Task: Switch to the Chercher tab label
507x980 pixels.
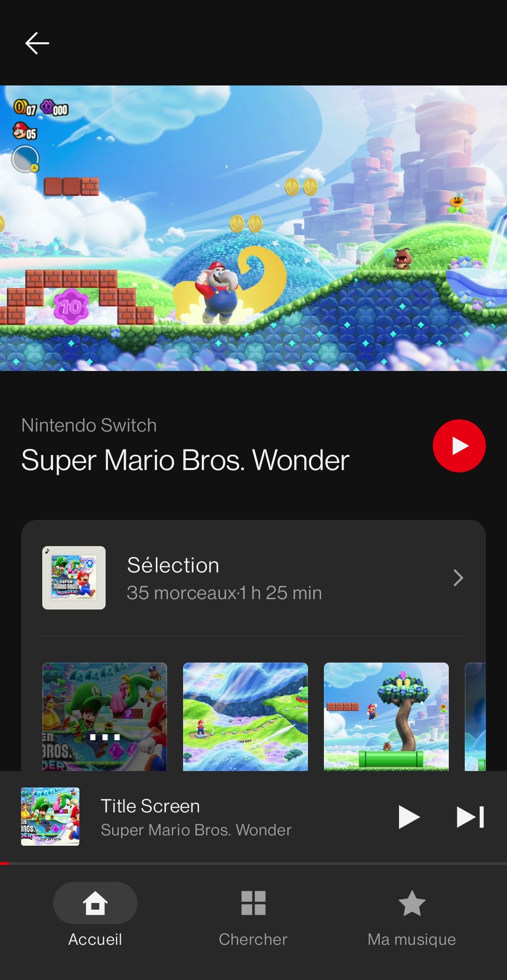Action: click(253, 939)
